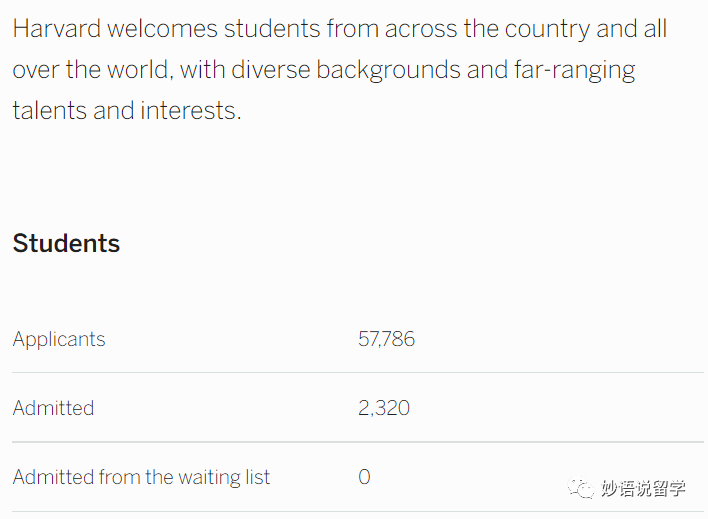Viewport: 708px width, 519px height.
Task: Select the 57,786 applicants value
Action: click(386, 339)
